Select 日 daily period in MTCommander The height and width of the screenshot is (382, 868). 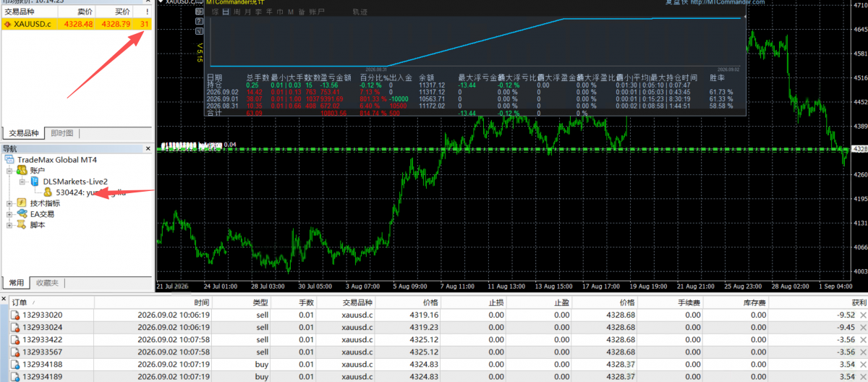pos(227,13)
